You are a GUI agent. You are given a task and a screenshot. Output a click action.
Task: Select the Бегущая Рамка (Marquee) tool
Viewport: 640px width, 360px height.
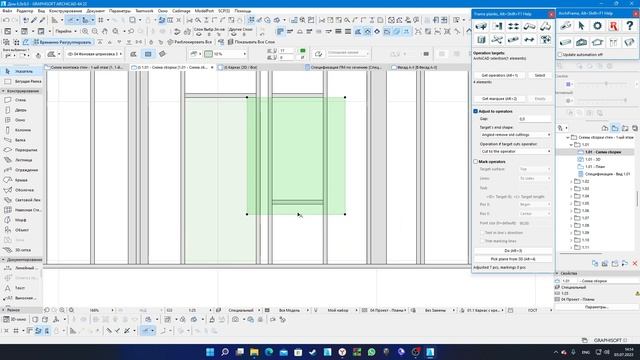(x=21, y=81)
